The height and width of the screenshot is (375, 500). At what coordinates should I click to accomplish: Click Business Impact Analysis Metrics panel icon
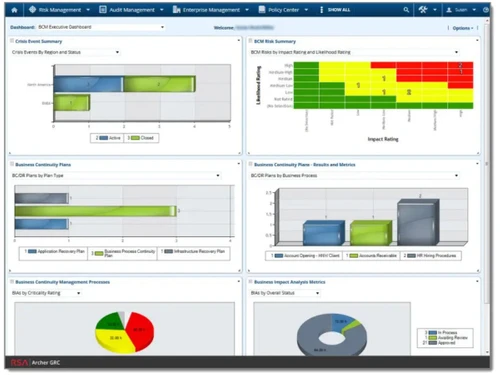pyautogui.click(x=251, y=282)
